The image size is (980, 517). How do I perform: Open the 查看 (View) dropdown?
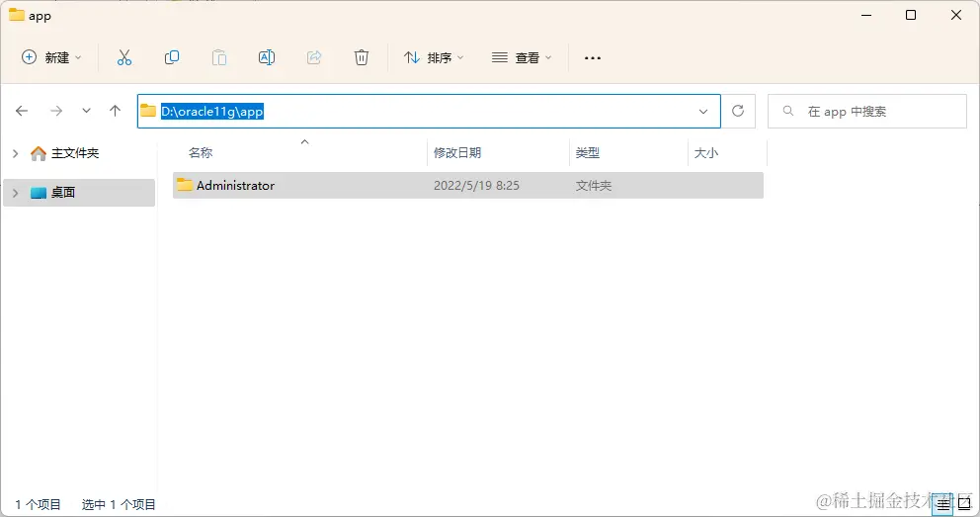pyautogui.click(x=522, y=57)
